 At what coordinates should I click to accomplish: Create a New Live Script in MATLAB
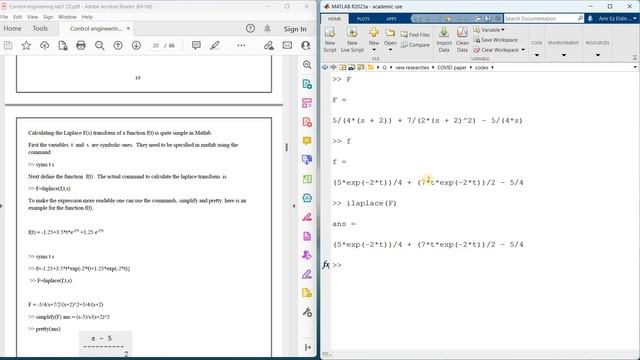[x=352, y=40]
